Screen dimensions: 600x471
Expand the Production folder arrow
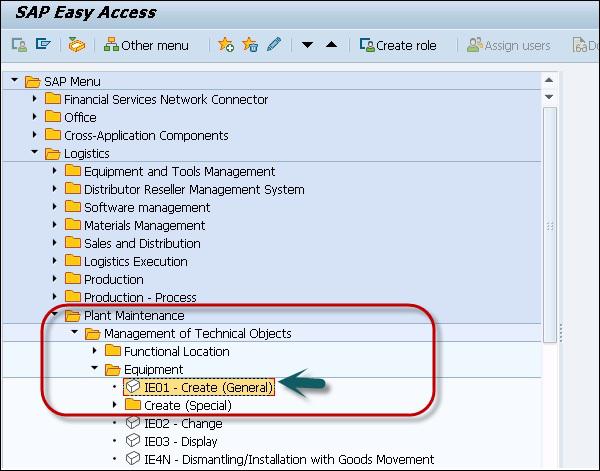(55, 278)
